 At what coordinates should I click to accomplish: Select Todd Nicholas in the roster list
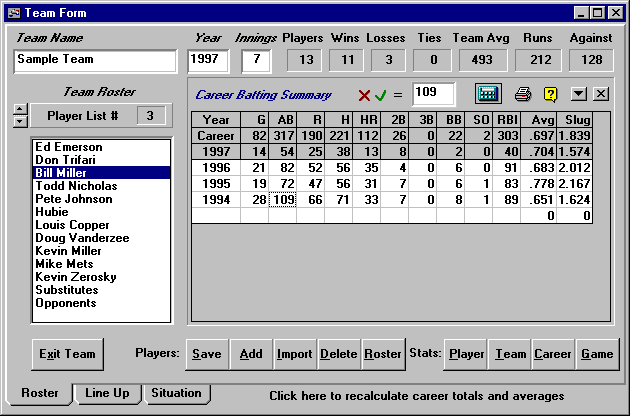pos(76,186)
